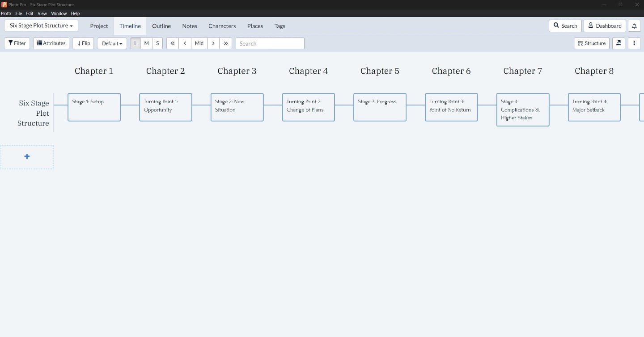Open the Six Stage Plot Structure project dropdown
Screen dimensions: 644x337
pos(41,25)
